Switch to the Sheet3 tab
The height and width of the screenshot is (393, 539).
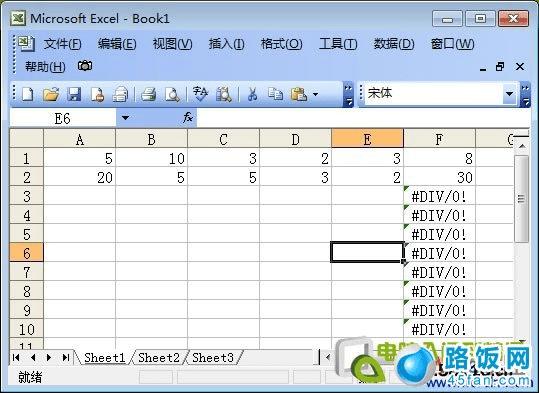[x=213, y=358]
